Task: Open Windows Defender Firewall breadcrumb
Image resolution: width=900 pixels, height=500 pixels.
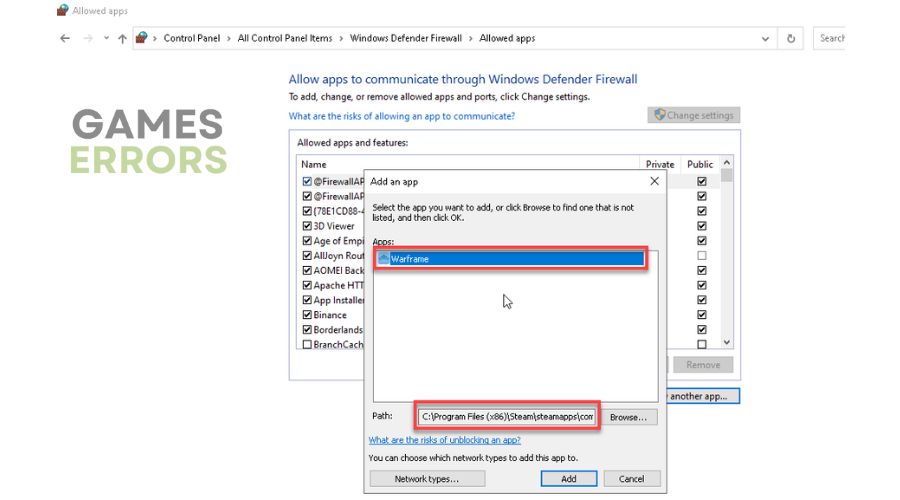Action: pyautogui.click(x=406, y=38)
